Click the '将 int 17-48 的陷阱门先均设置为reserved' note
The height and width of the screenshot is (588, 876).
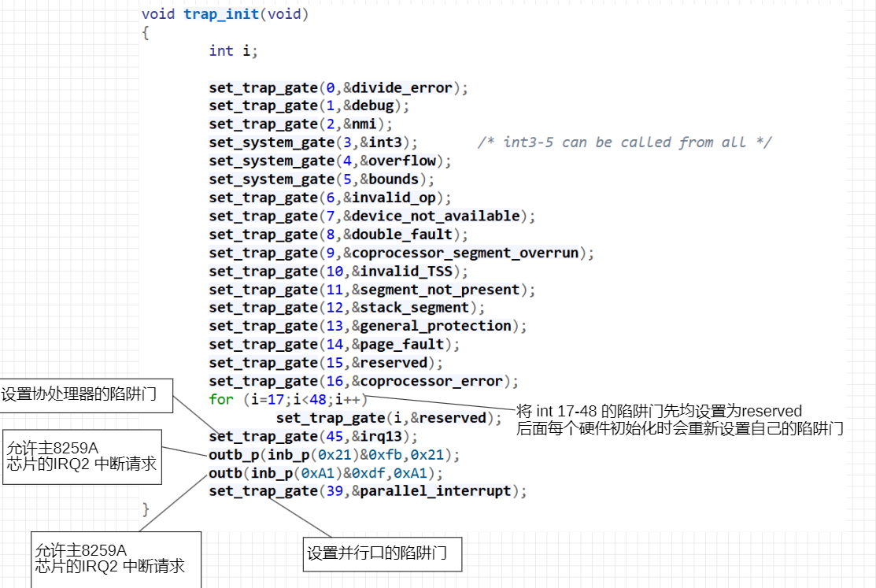click(660, 412)
